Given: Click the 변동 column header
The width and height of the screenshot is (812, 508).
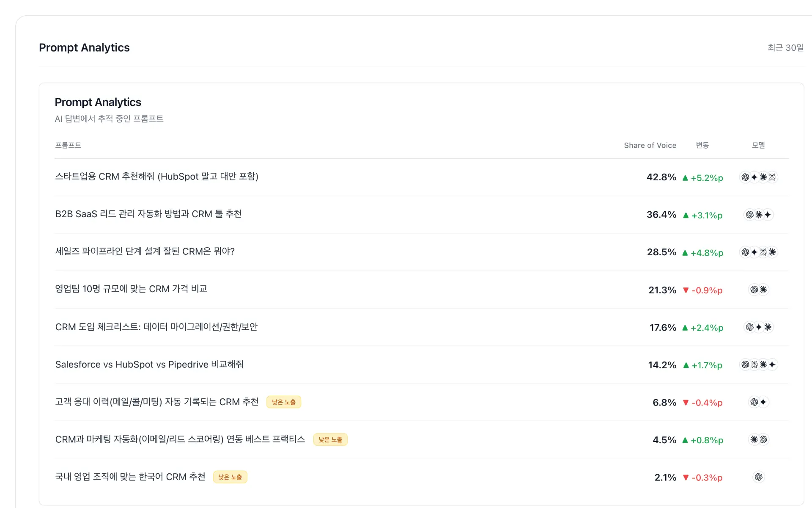Looking at the screenshot, I should [x=702, y=145].
